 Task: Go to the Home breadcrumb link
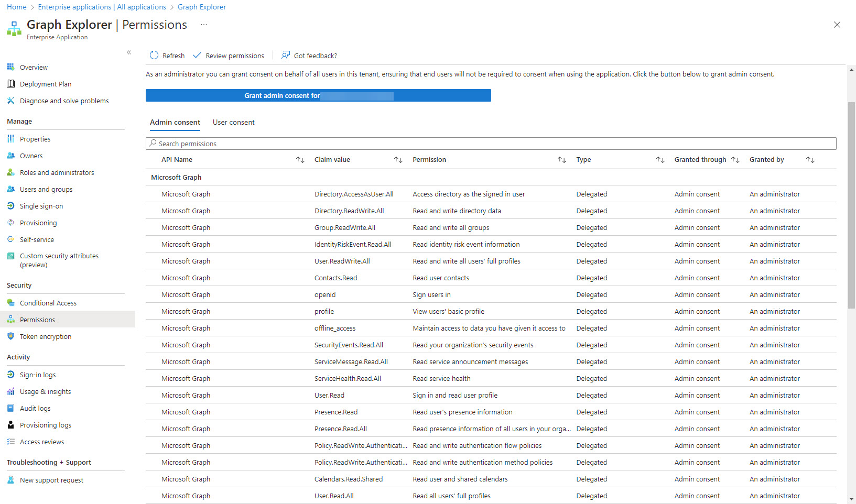click(17, 7)
